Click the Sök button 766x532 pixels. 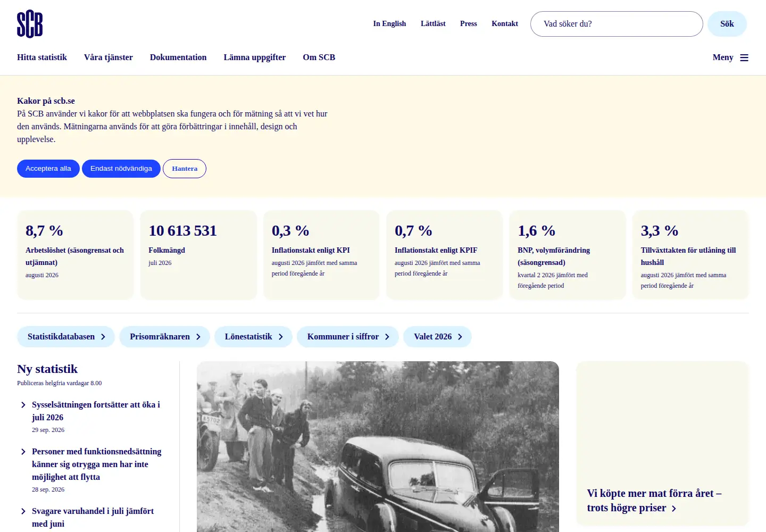pyautogui.click(x=727, y=24)
